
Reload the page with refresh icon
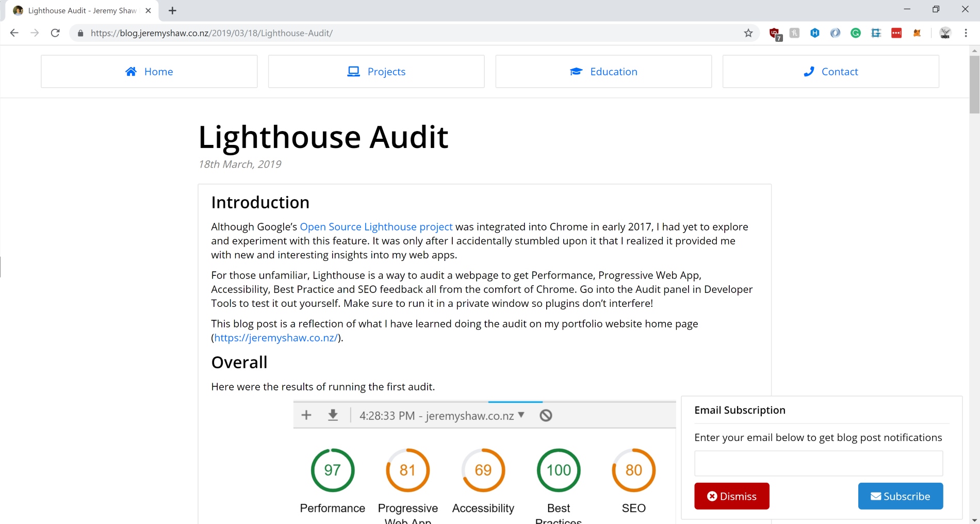55,33
